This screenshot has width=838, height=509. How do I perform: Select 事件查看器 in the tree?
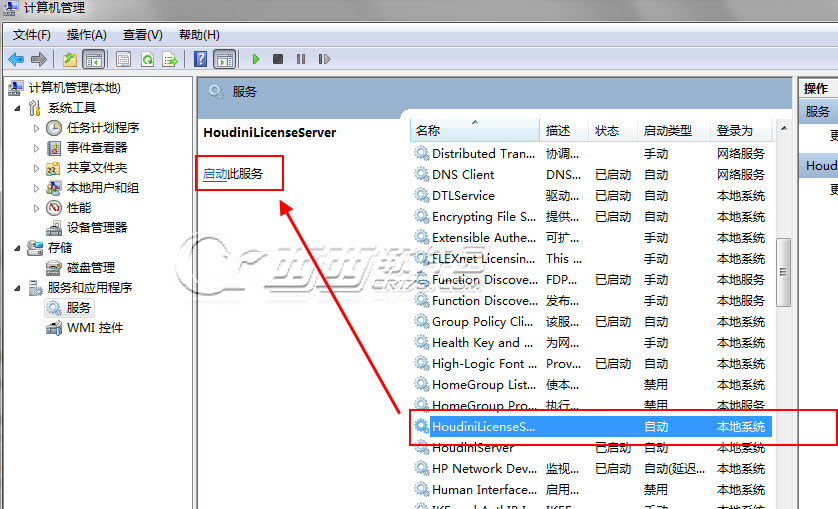tap(97, 148)
